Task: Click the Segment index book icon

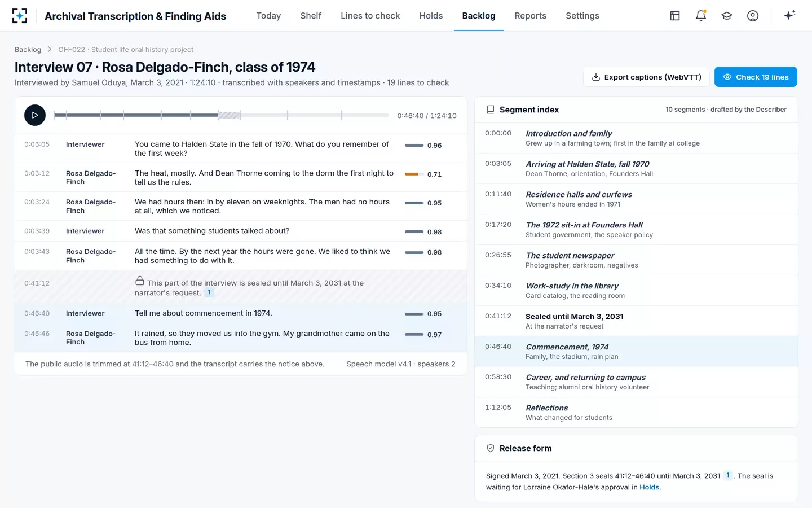Action: (x=491, y=110)
